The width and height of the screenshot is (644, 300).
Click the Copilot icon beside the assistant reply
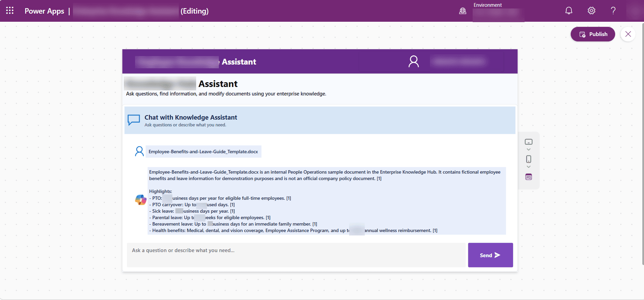click(141, 200)
